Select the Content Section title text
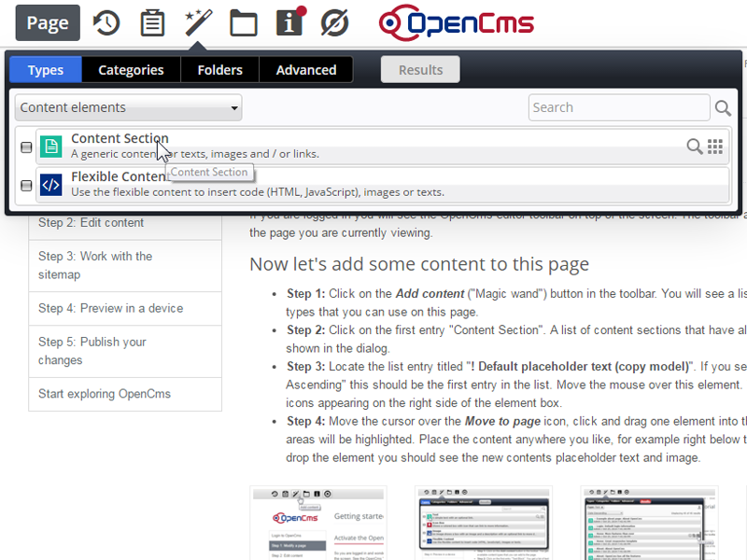The width and height of the screenshot is (747, 560). 120,138
